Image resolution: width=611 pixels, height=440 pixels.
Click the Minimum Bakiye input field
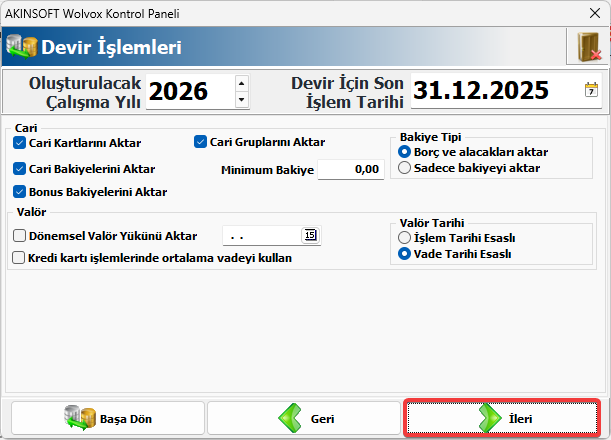pos(350,171)
